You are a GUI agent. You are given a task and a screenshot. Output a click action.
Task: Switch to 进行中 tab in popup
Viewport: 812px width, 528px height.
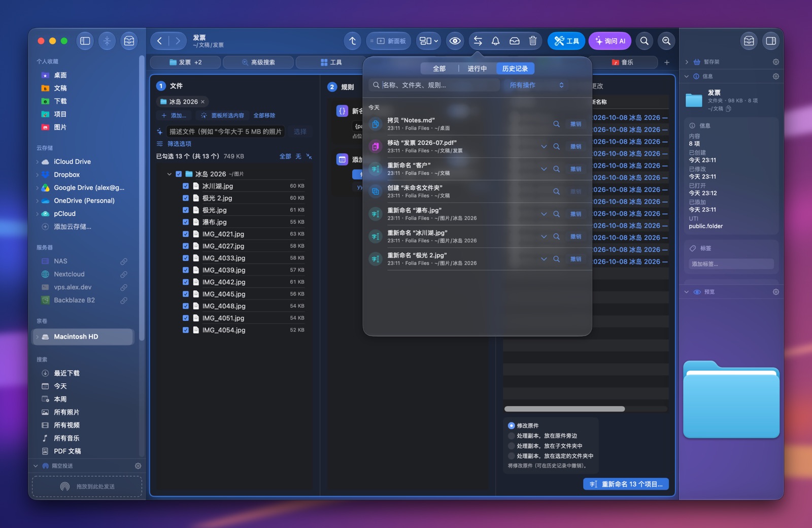click(477, 69)
